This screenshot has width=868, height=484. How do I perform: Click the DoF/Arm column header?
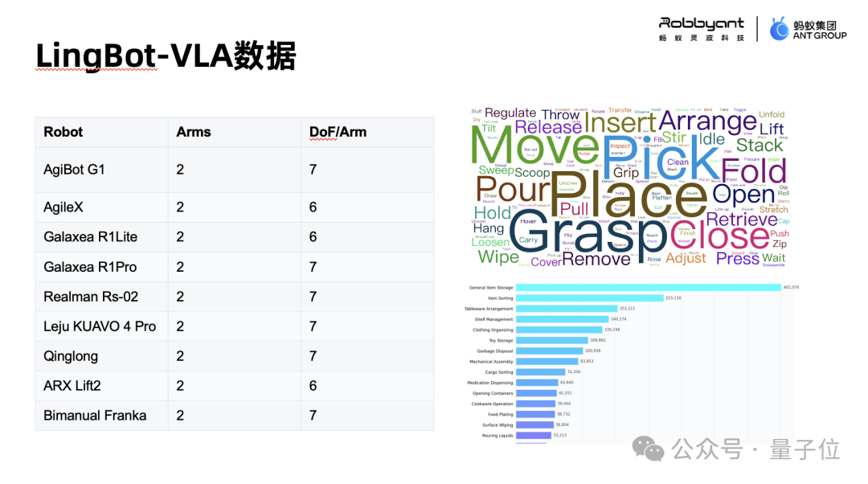pyautogui.click(x=338, y=132)
